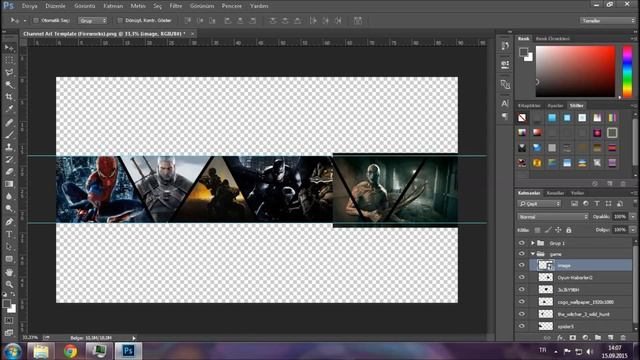The image size is (640, 360).
Task: Expand the Grup 1 group
Action: (533, 243)
